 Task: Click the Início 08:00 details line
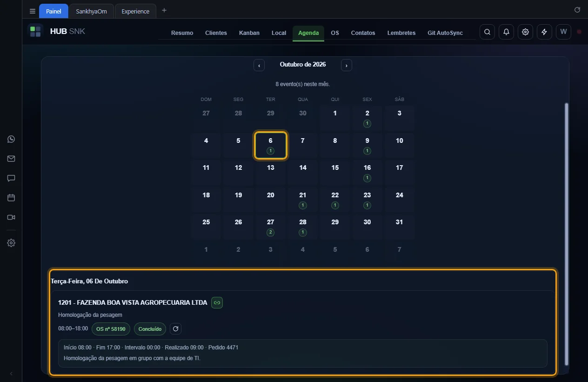point(151,348)
